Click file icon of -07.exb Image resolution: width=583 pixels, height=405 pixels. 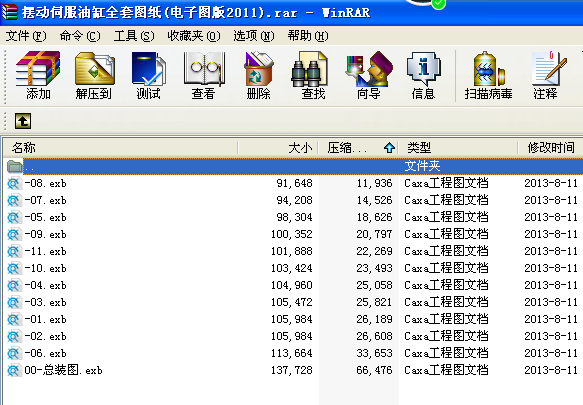pos(14,200)
